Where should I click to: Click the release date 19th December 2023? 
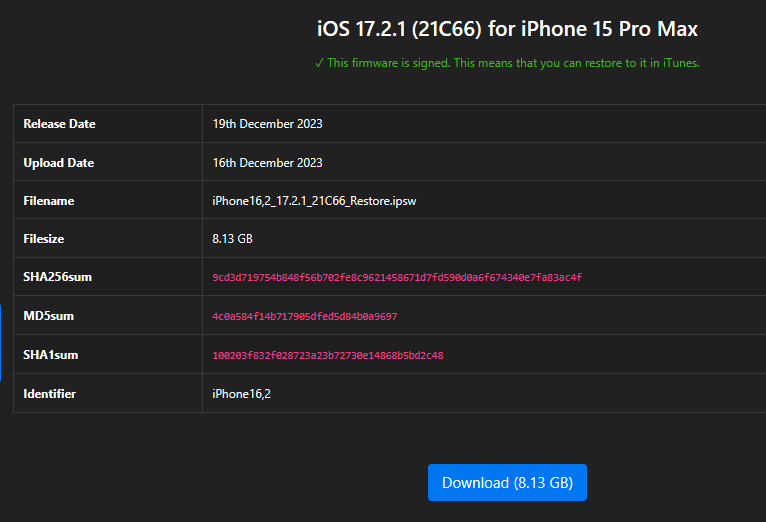(267, 124)
